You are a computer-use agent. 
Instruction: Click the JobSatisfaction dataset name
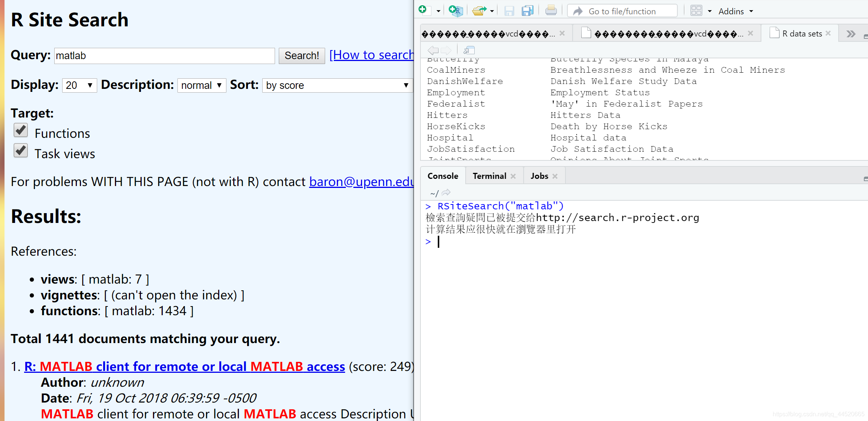[x=471, y=149]
